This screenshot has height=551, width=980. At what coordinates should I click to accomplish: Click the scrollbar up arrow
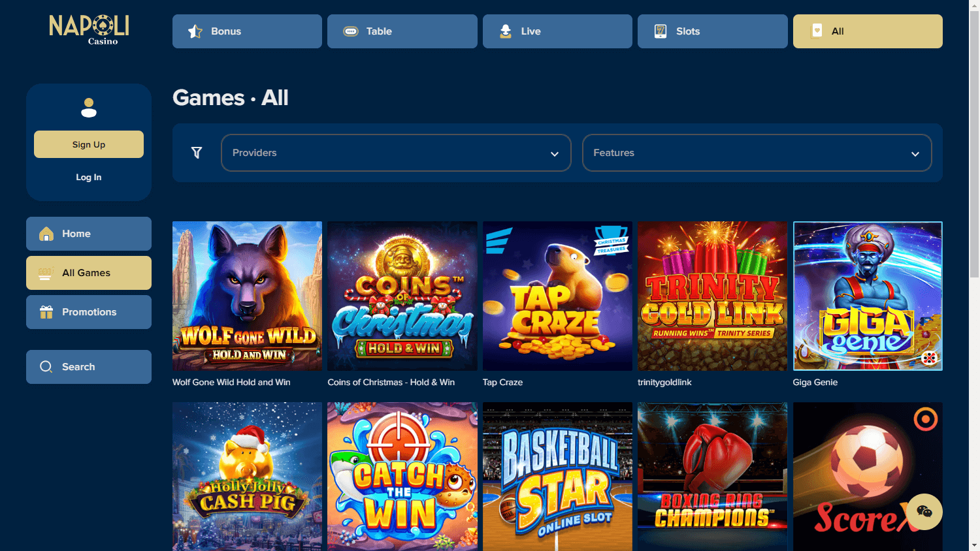(974, 5)
